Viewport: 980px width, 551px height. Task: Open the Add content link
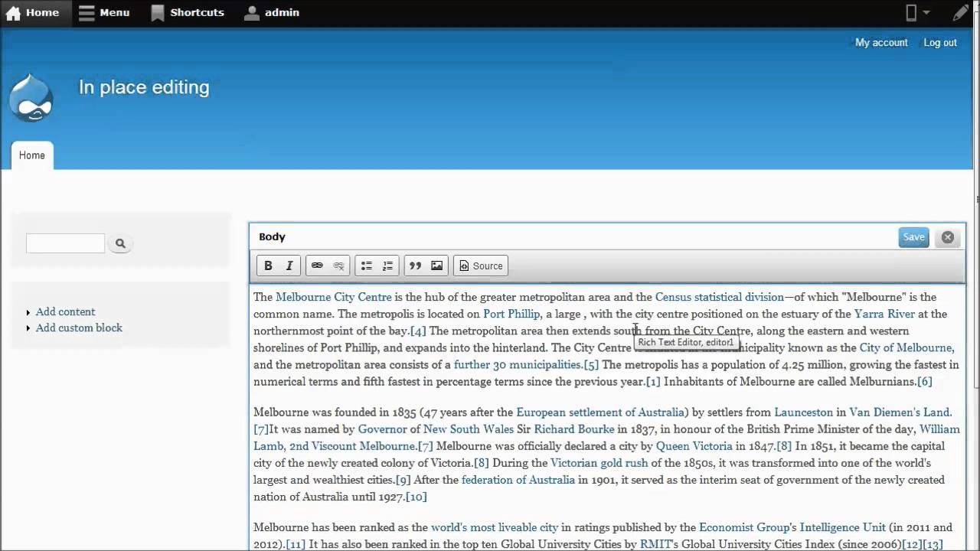coord(65,311)
